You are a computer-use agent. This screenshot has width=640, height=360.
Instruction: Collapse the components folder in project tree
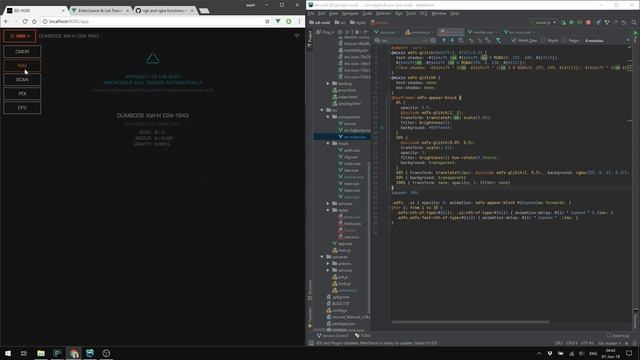[x=328, y=117]
